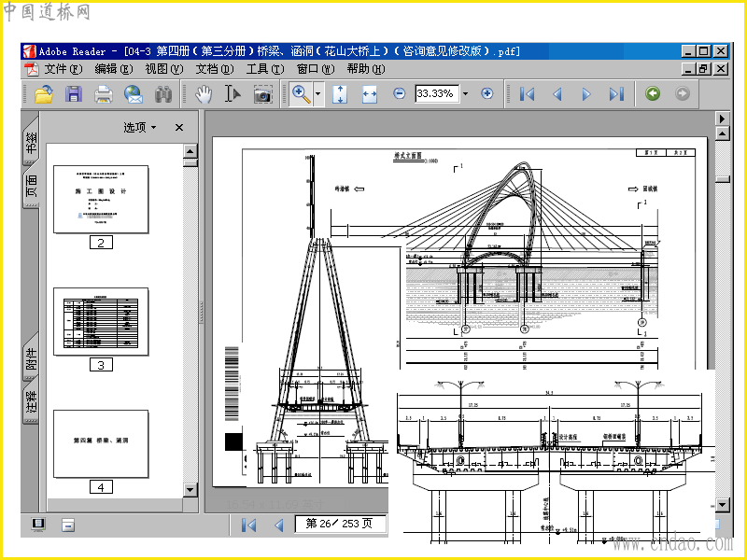Viewport: 747px width, 560px height.
Task: Click the page number field in status bar
Action: [340, 524]
